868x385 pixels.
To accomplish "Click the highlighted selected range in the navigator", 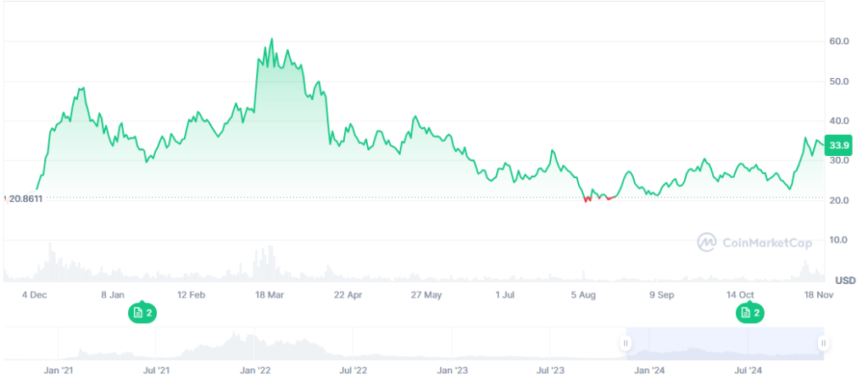I will tap(724, 343).
